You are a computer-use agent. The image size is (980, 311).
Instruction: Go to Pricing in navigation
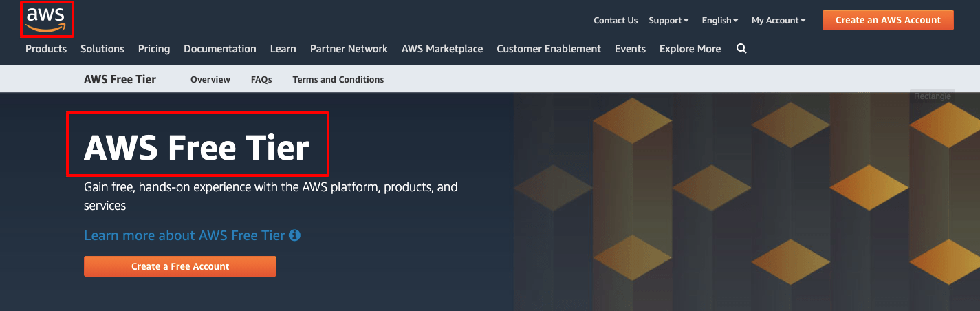tap(154, 49)
